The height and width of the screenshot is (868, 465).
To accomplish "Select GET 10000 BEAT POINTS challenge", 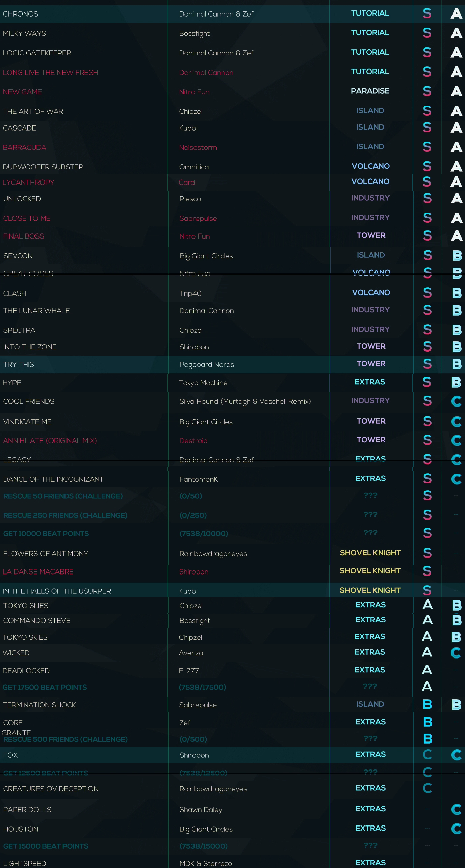I will click(x=46, y=533).
